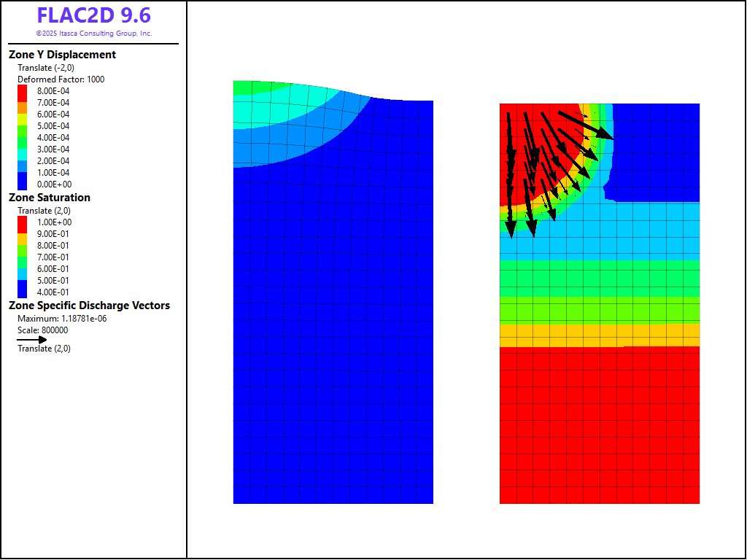Click the FLAC2D 9.6 title

[93, 16]
